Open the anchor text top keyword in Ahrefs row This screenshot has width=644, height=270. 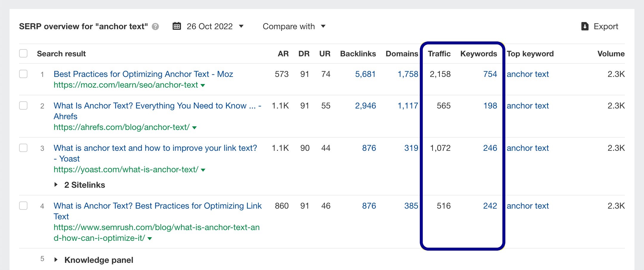[x=528, y=105]
